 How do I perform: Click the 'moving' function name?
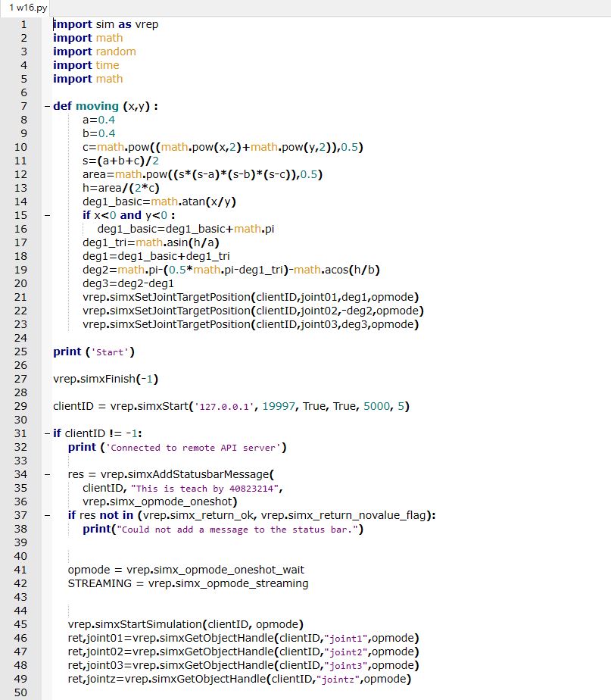(98, 106)
